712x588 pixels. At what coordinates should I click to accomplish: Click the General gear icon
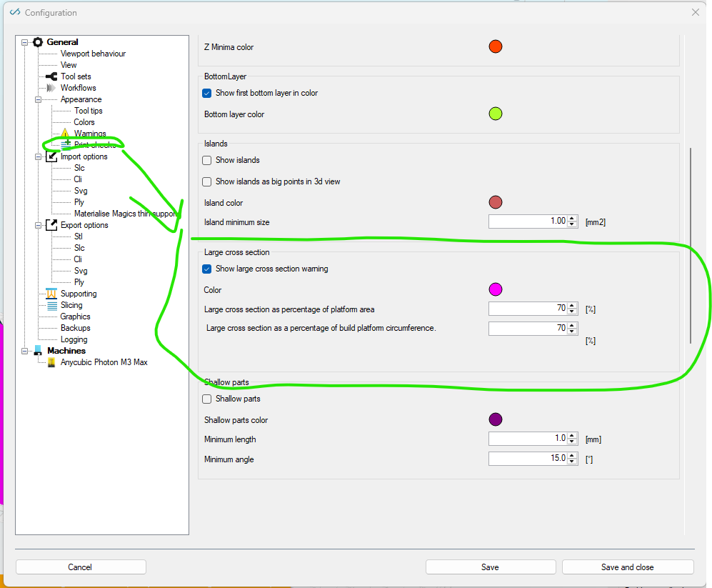[38, 42]
